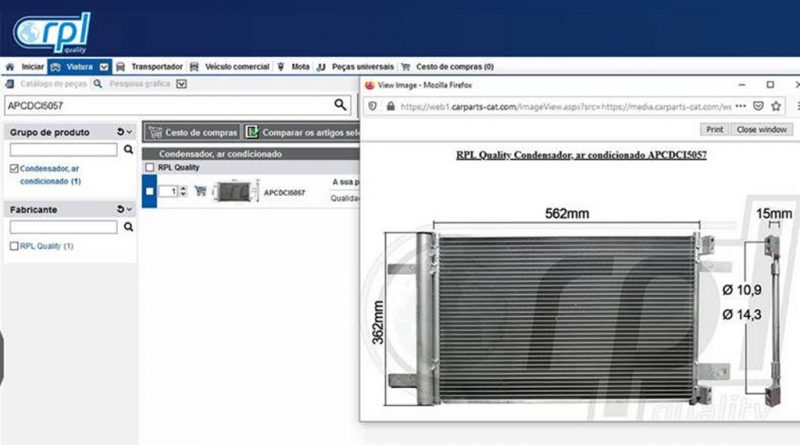Open the RPL Quality (1) link
The height and width of the screenshot is (445, 800).
click(x=46, y=246)
